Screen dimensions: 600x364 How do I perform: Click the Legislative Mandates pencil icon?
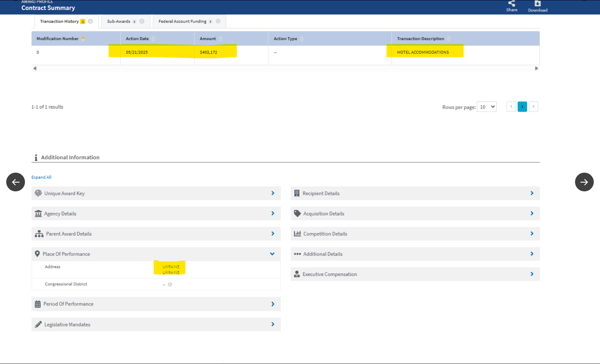(38, 324)
